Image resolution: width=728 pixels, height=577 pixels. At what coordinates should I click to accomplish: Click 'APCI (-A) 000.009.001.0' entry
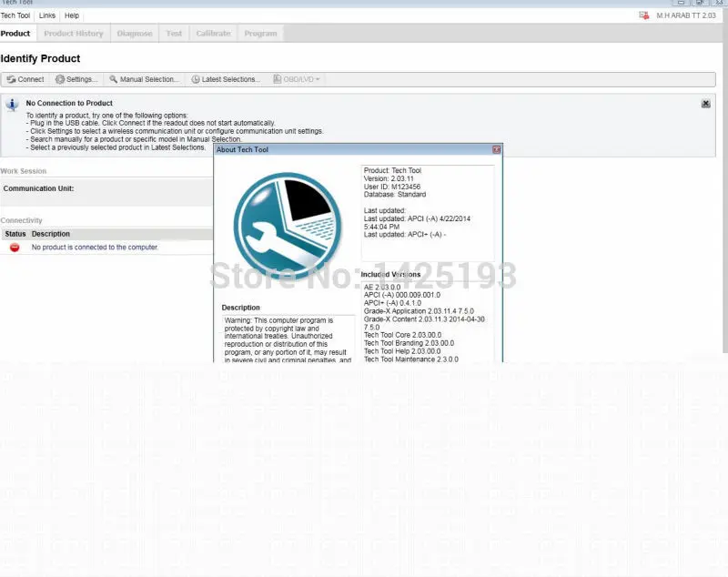point(402,295)
